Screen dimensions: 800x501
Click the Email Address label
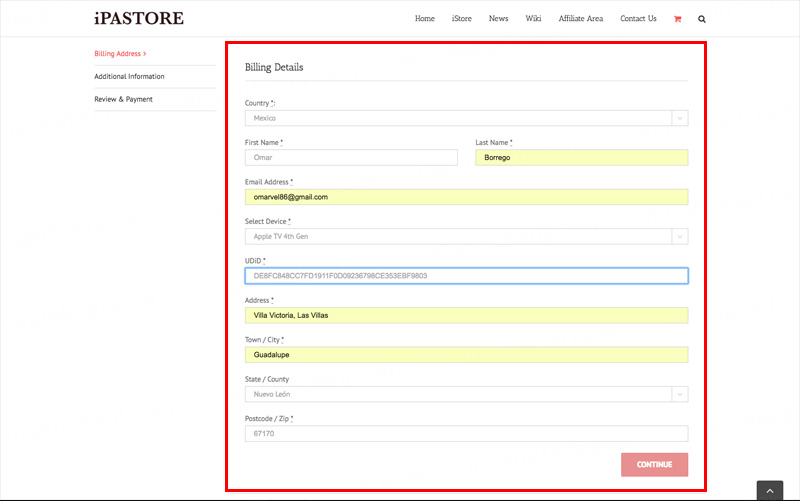pyautogui.click(x=269, y=182)
